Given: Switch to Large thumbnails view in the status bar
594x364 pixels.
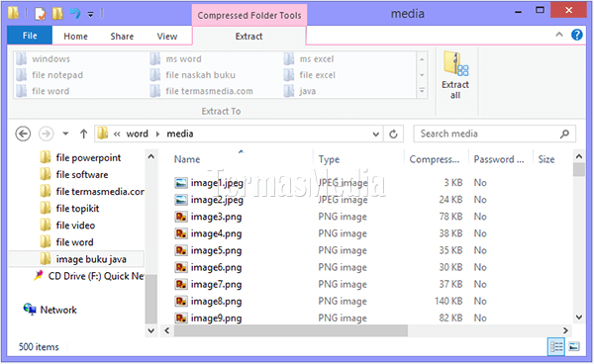Looking at the screenshot, I should (574, 346).
